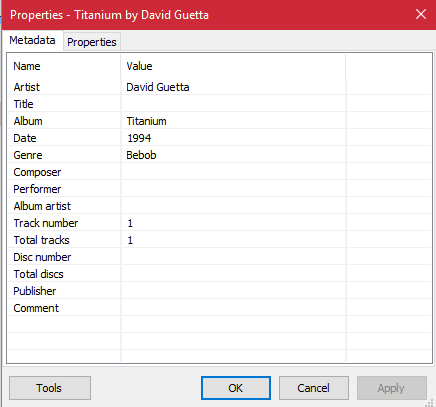Click the Publisher value cell

[x=234, y=291]
